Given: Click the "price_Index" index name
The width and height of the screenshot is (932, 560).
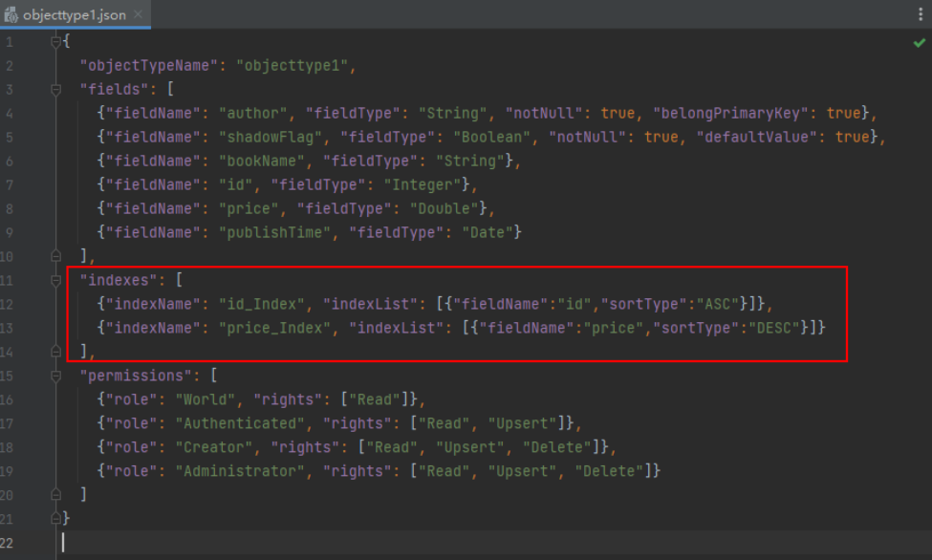Looking at the screenshot, I should pos(274,328).
